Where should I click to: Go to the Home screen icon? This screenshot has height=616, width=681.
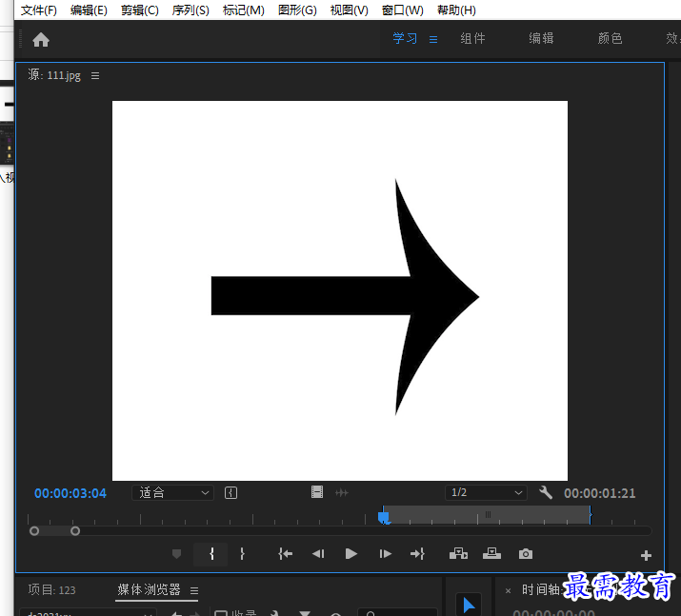pos(41,39)
